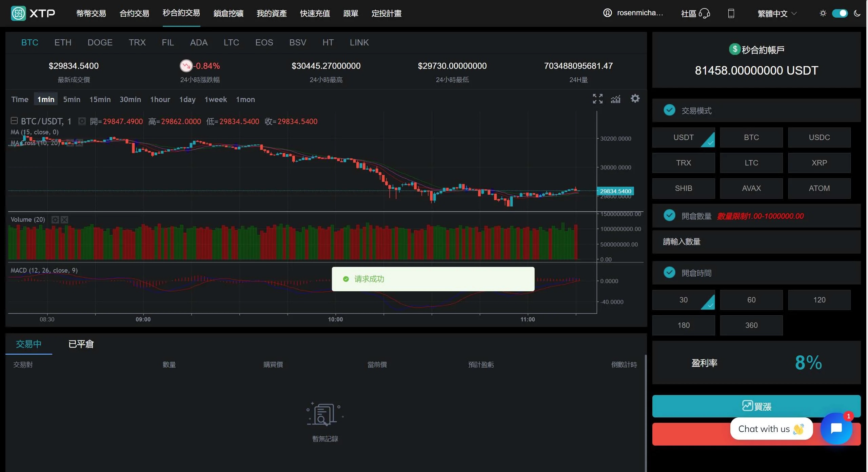Select AVAX trading mode option
This screenshot has height=472, width=868.
(751, 188)
